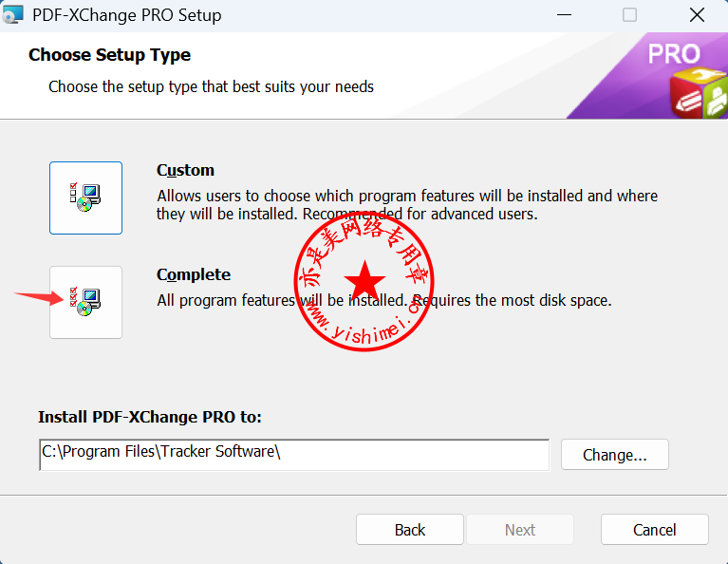This screenshot has width=728, height=564.
Task: Maximize the setup window
Action: pyautogui.click(x=629, y=15)
